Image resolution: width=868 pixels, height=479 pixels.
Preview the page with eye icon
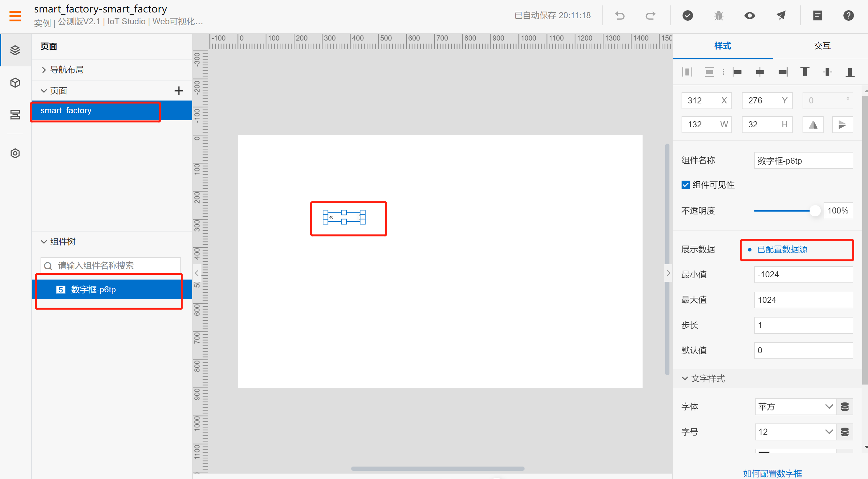click(750, 16)
